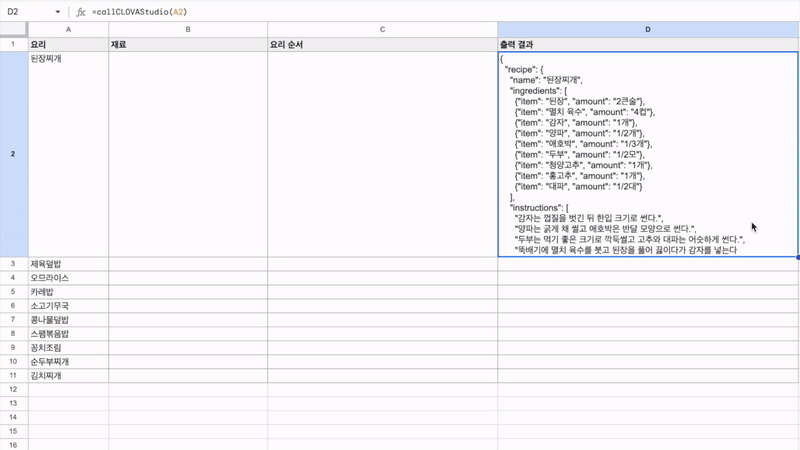Click the fx function icon
Image resolution: width=800 pixels, height=450 pixels.
[81, 12]
